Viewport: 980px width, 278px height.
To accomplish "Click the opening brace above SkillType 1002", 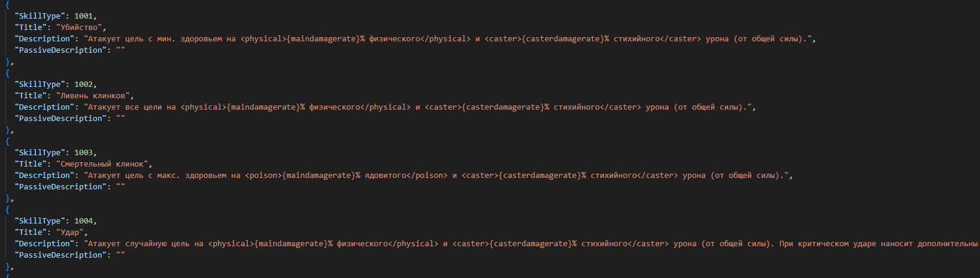I will coord(7,73).
